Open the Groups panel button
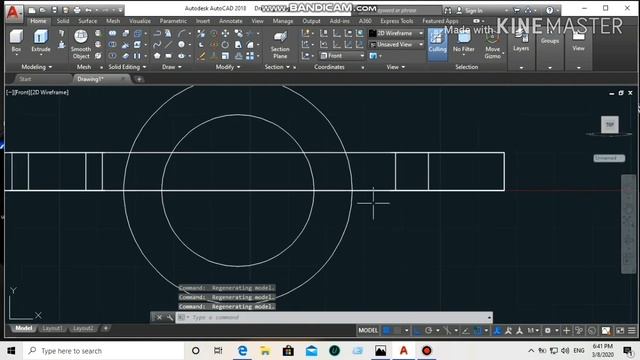Image resolution: width=640 pixels, height=360 pixels. (x=550, y=41)
